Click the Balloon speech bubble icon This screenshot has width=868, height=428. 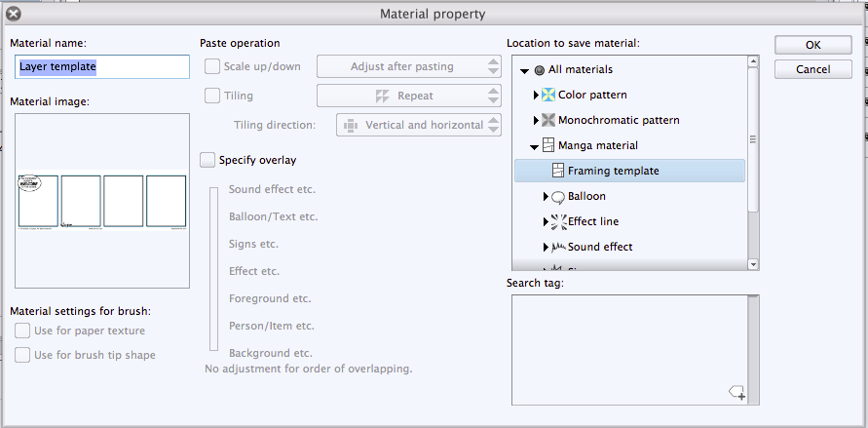tap(558, 196)
